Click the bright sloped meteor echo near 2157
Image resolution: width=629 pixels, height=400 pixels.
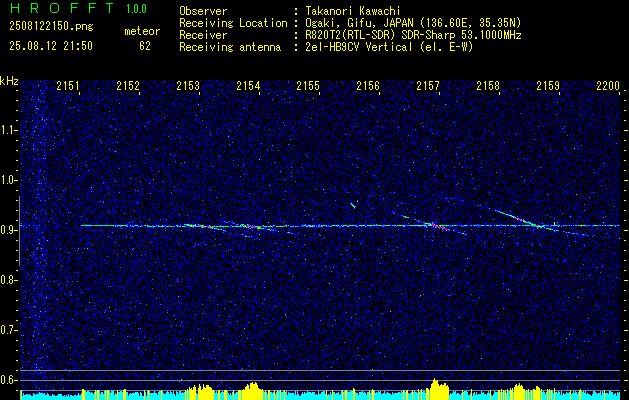click(436, 225)
